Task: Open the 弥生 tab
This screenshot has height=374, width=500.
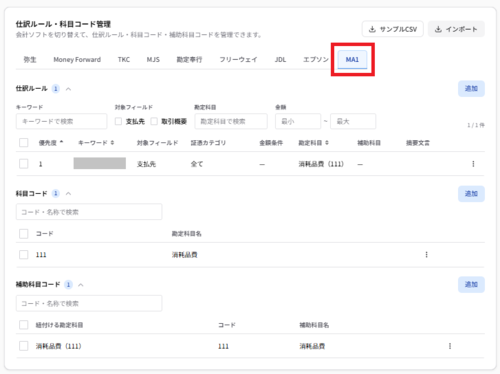Action: pos(30,60)
